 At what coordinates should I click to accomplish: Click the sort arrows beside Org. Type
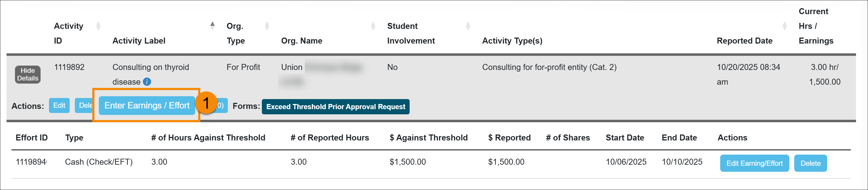coord(267,26)
